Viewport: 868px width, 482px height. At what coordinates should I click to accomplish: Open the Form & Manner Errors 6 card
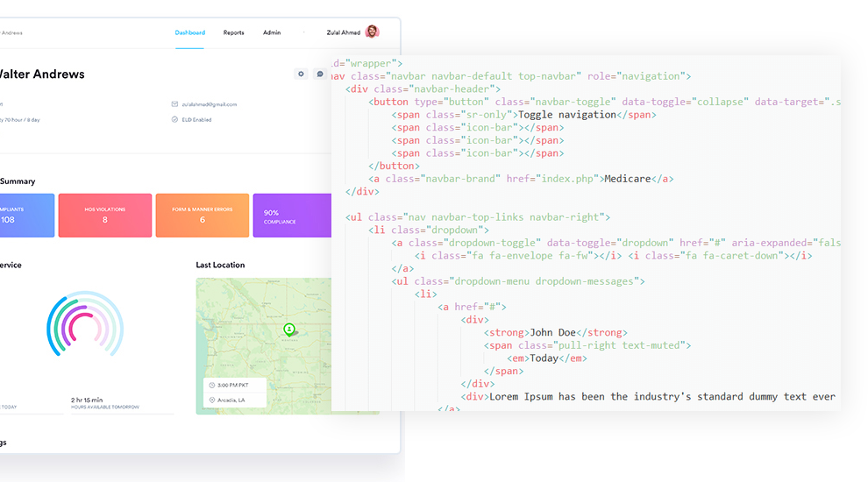(203, 216)
